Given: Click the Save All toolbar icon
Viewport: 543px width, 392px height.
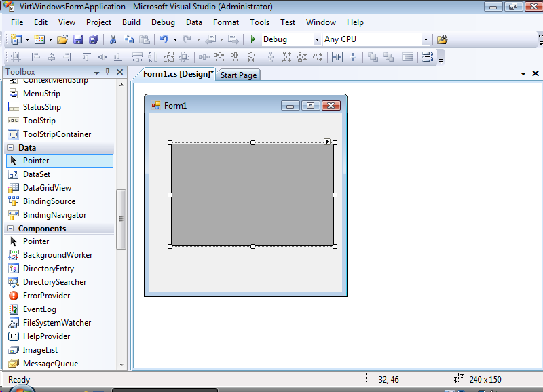Looking at the screenshot, I should 92,39.
